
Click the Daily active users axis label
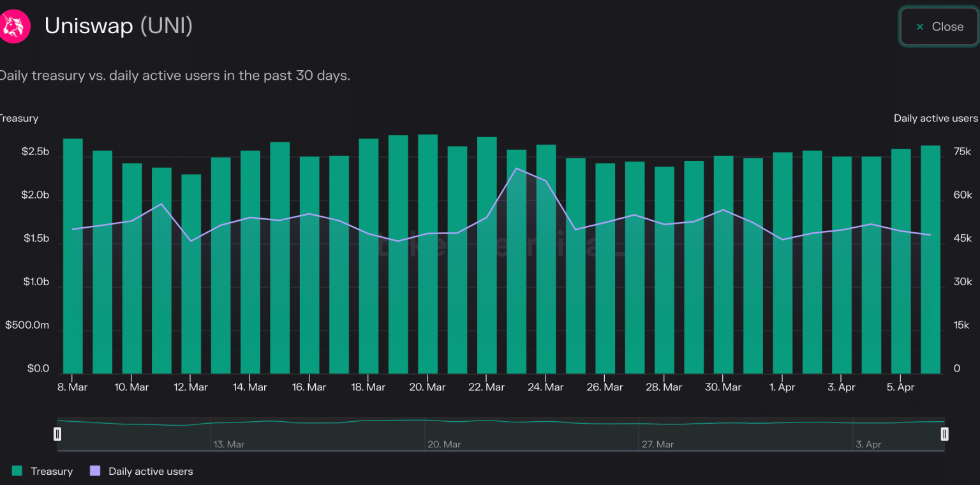click(x=935, y=118)
